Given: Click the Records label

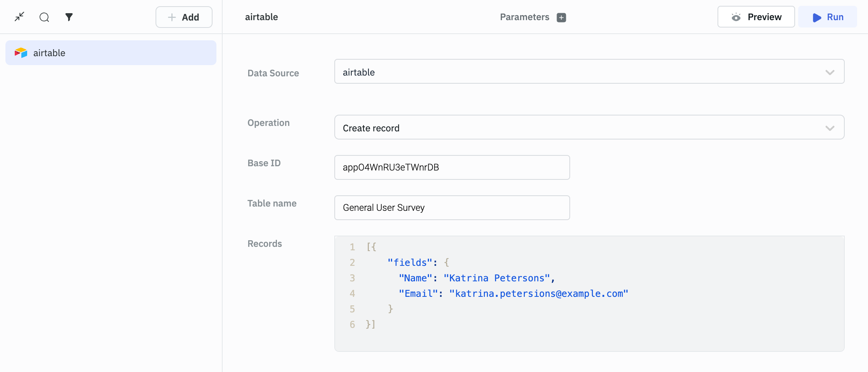Looking at the screenshot, I should [x=265, y=244].
